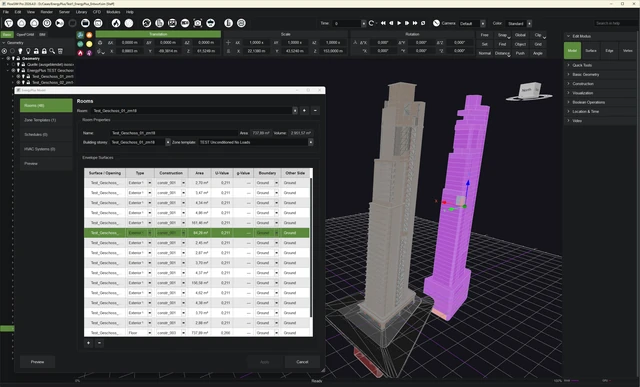Viewport: 640px width, 387px height.
Task: Click the magnifier search icon above the geometry tree
Action: click(x=52, y=51)
